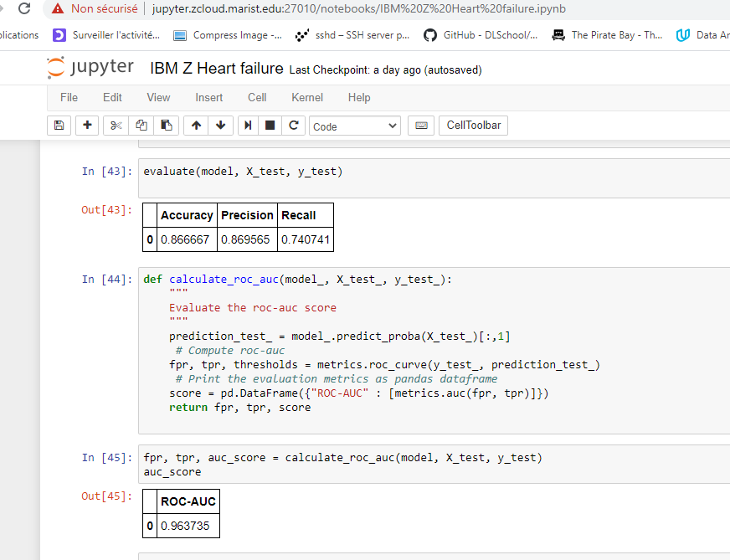Click into code cell In [45]

pyautogui.click(x=434, y=464)
